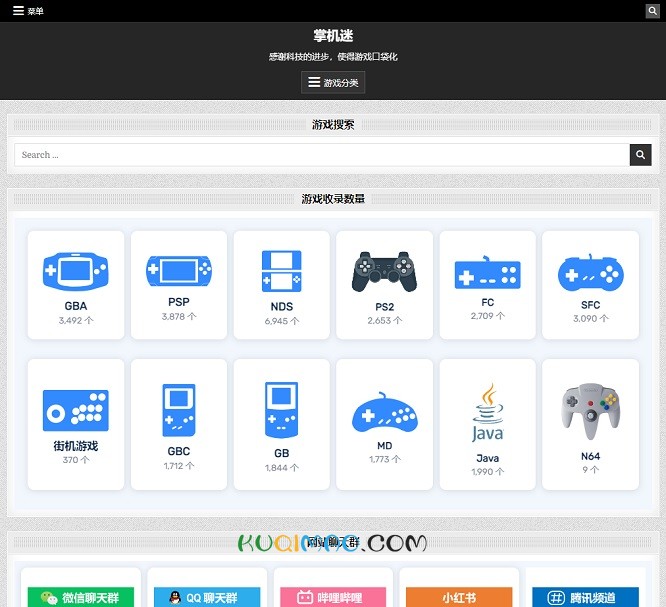666x607 pixels.
Task: Click the 街机游戏 label text
Action: (x=76, y=446)
